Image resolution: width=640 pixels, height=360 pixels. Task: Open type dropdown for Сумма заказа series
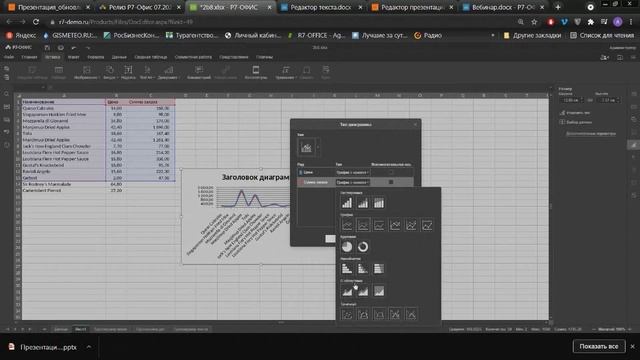(x=352, y=182)
